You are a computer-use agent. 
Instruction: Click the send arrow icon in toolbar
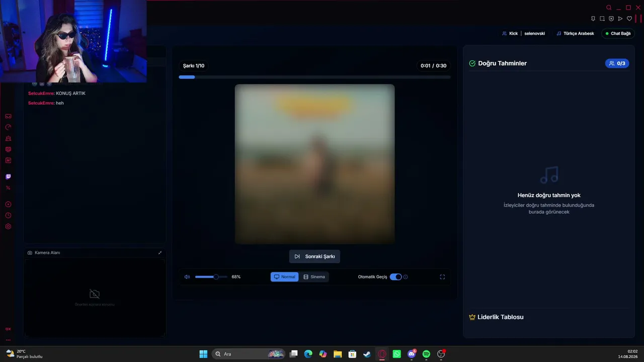coord(620,19)
